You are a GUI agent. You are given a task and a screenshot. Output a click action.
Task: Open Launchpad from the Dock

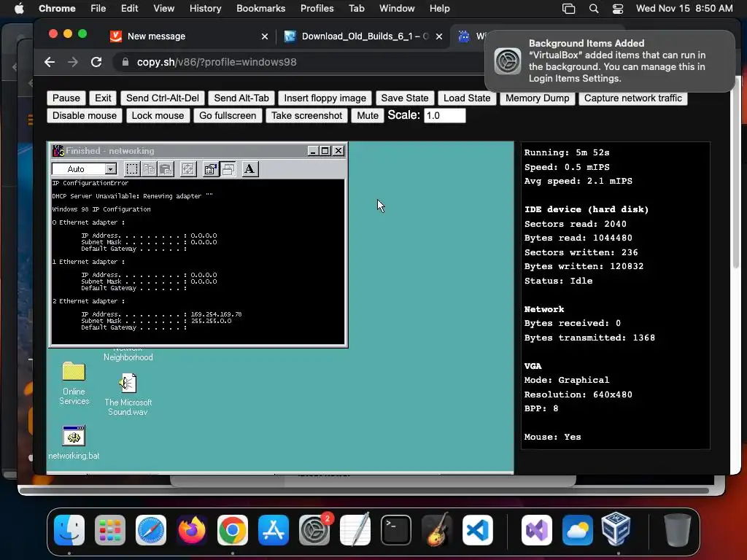110,530
